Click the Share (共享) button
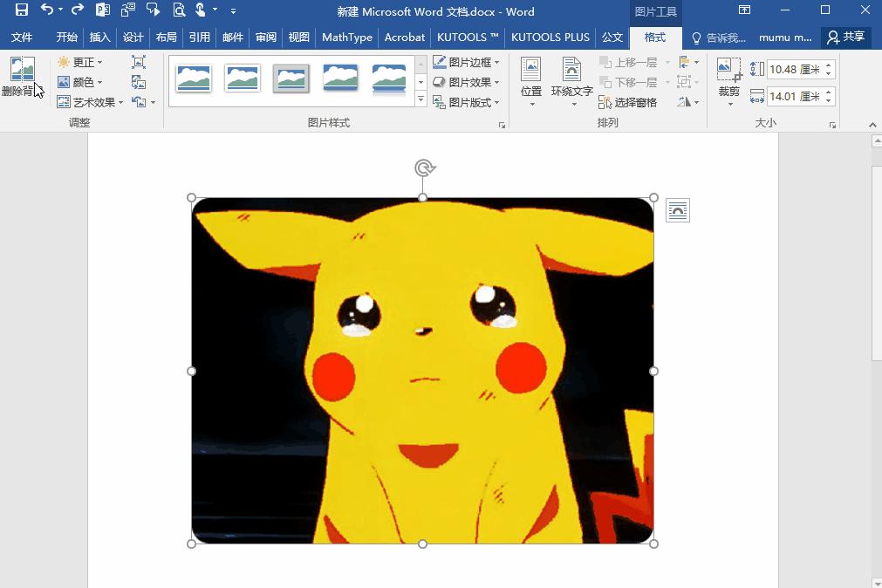This screenshot has width=882, height=588. click(x=846, y=38)
